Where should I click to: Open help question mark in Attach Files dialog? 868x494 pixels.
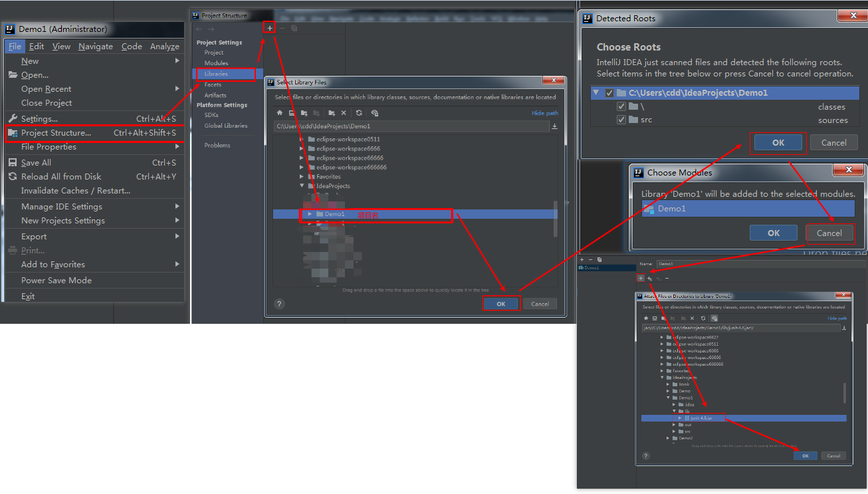[646, 455]
